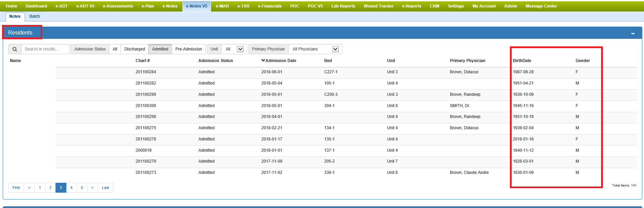This screenshot has height=208, width=644.
Task: Select the All admission status filter
Action: (115, 49)
